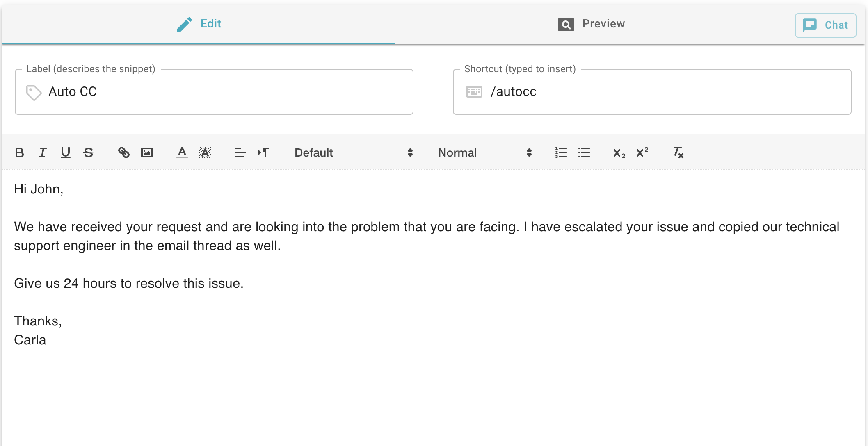
Task: Open the Chat button
Action: click(x=825, y=25)
